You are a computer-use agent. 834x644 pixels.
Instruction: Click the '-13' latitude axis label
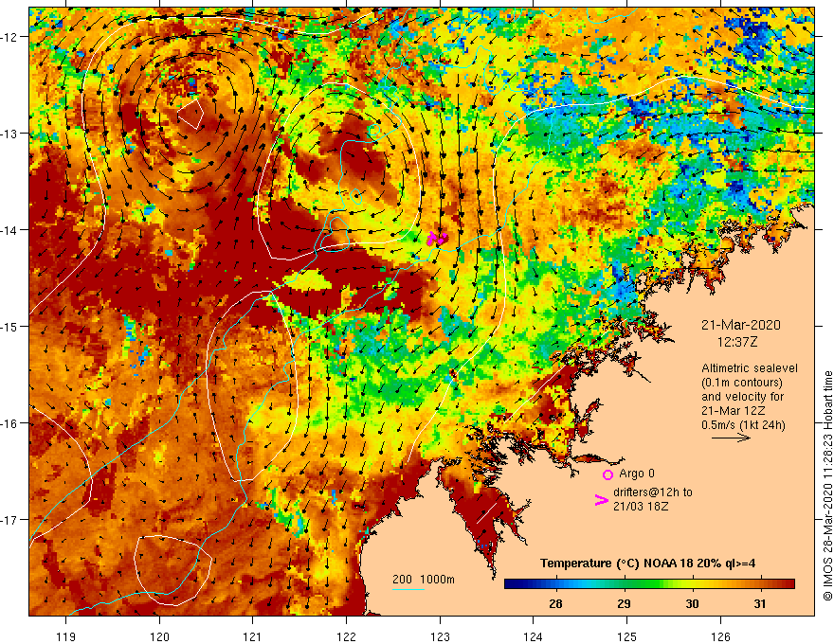pos(10,134)
